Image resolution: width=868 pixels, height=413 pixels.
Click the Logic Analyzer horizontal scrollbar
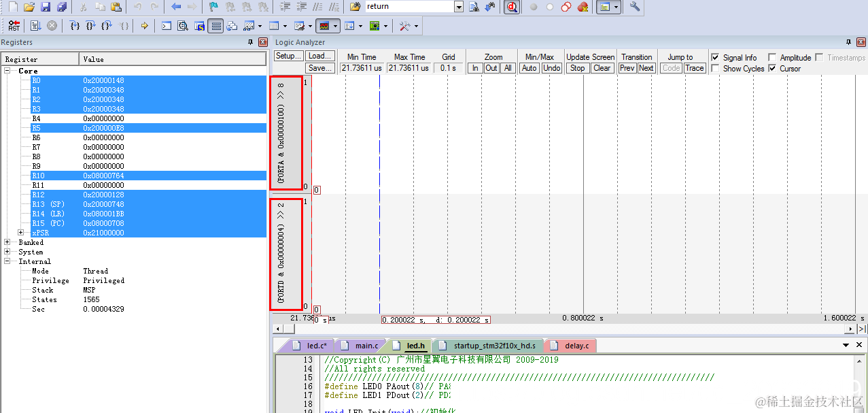563,329
